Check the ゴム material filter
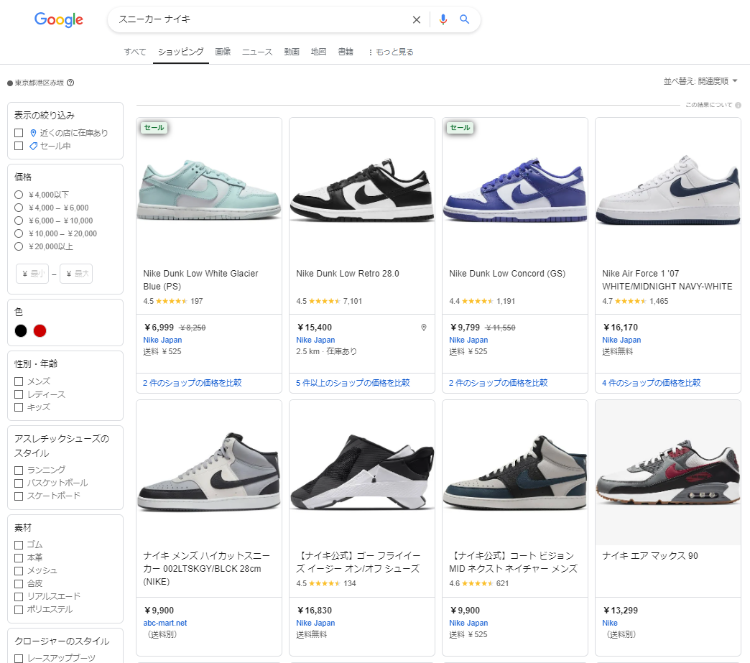This screenshot has height=663, width=750. [x=19, y=545]
